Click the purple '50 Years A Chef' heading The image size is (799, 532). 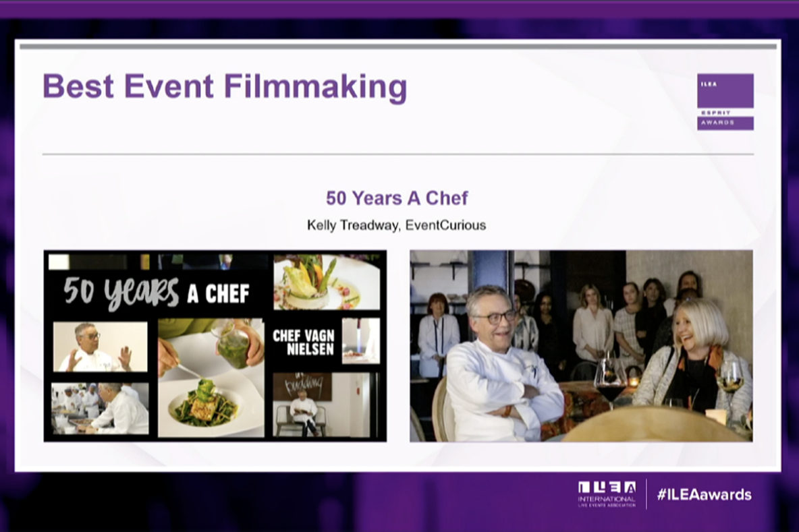[397, 198]
